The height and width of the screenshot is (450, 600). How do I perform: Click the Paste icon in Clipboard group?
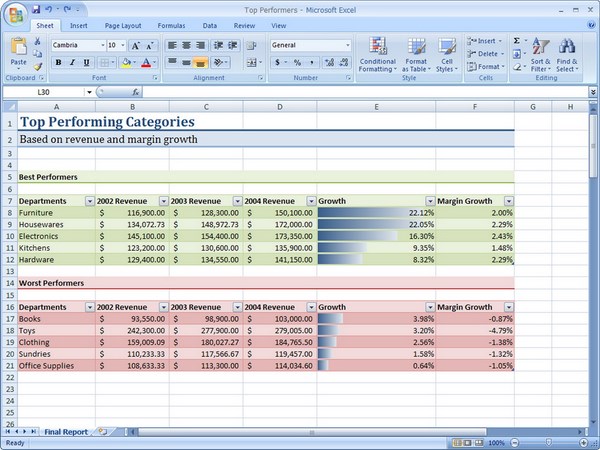[x=18, y=50]
